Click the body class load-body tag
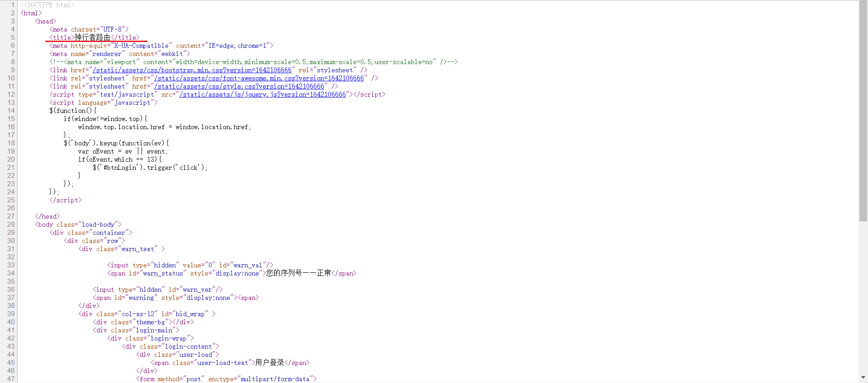The image size is (868, 383). 78,224
